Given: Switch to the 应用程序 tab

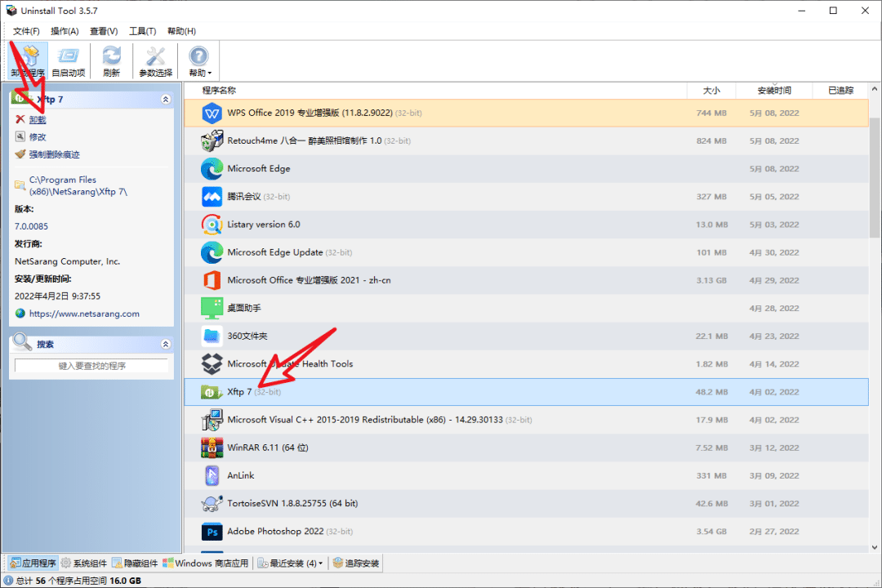Looking at the screenshot, I should (33, 563).
